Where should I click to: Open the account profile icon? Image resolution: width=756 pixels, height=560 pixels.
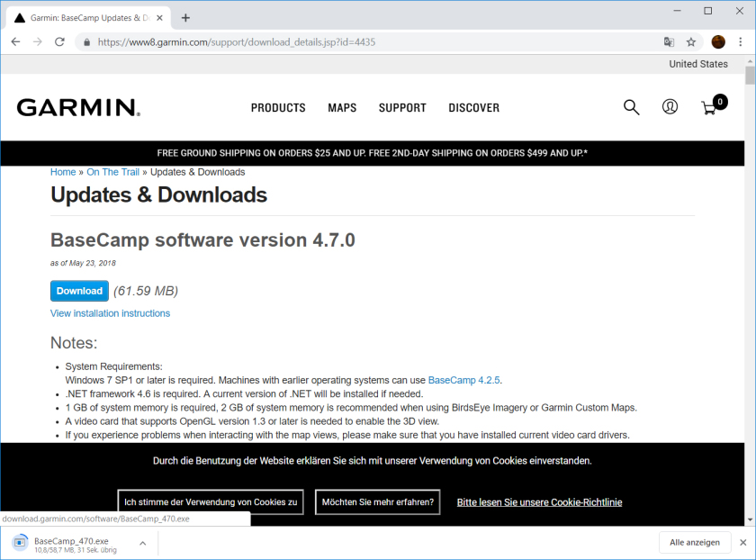670,107
